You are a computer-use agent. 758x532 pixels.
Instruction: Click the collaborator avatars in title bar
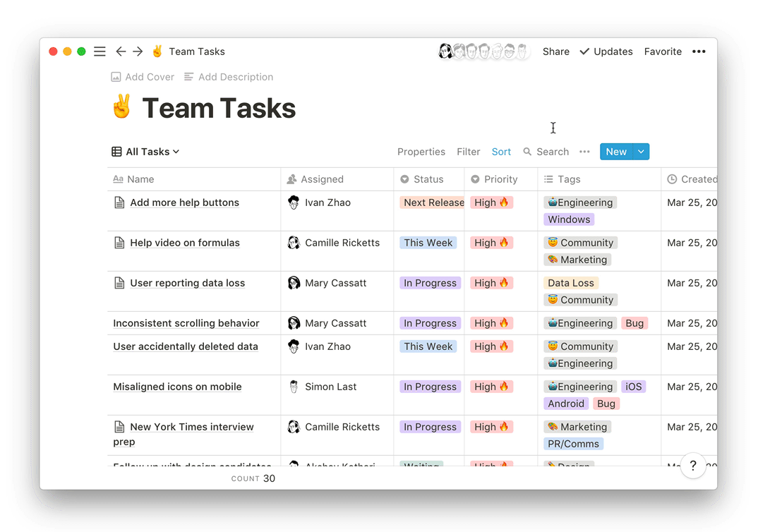tap(483, 52)
